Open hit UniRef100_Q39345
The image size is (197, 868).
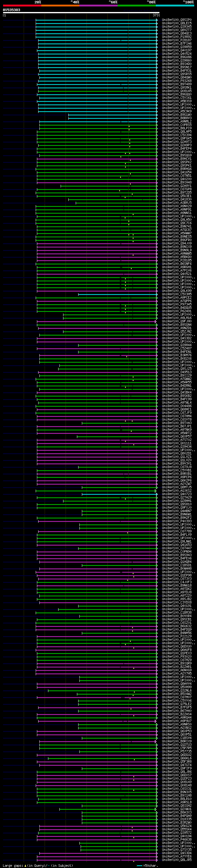coord(177,26)
